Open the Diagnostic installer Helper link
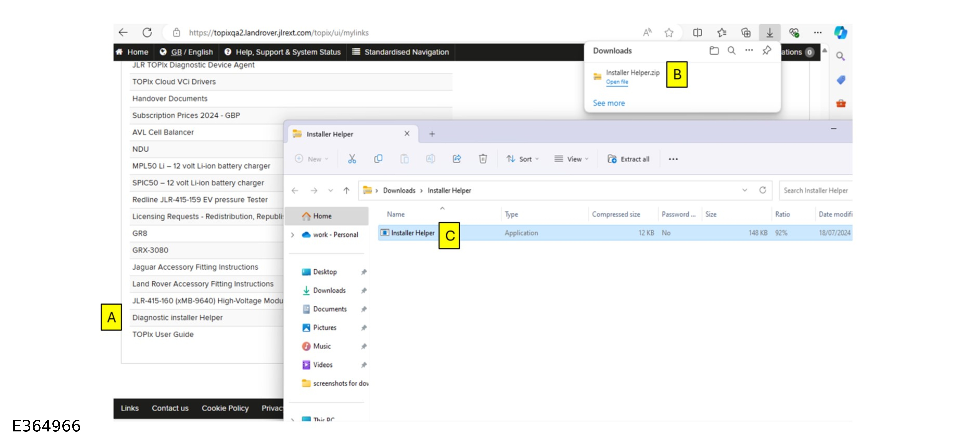Viewport: 980px width, 443px height. coord(177,318)
